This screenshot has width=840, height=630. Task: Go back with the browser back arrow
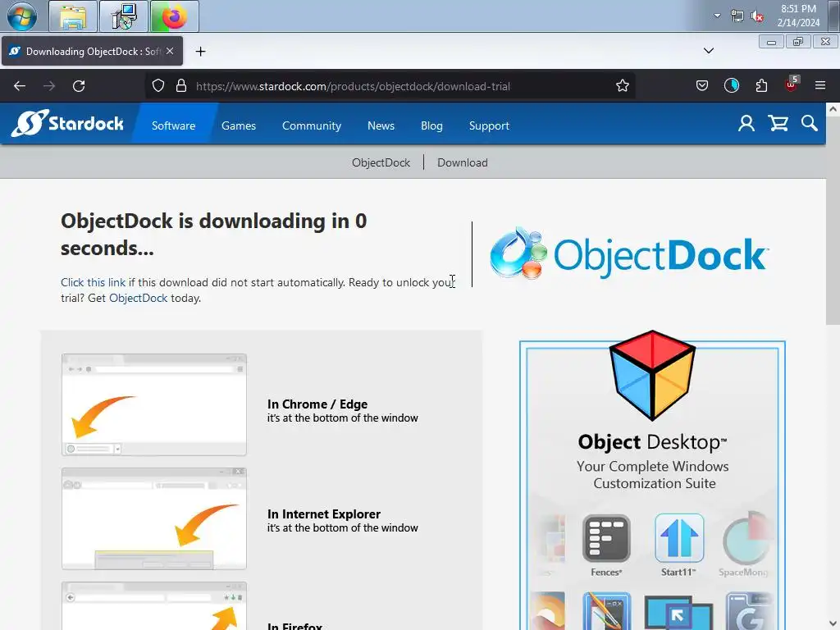click(20, 85)
